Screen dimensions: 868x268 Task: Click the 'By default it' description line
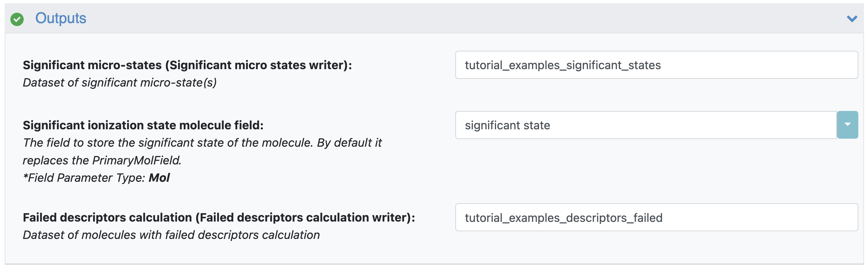[x=202, y=143]
